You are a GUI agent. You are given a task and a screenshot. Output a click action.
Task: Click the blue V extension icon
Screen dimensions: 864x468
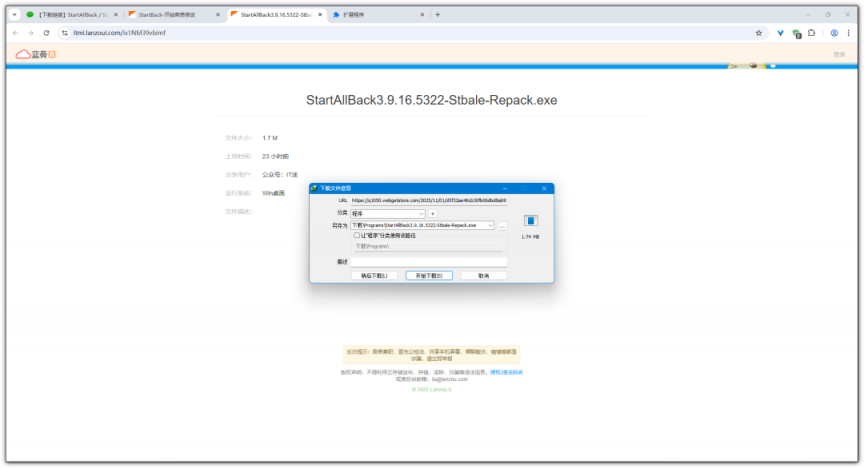click(780, 33)
